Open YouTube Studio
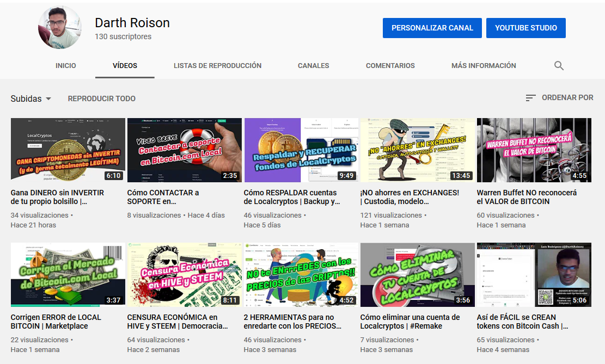 click(x=526, y=28)
